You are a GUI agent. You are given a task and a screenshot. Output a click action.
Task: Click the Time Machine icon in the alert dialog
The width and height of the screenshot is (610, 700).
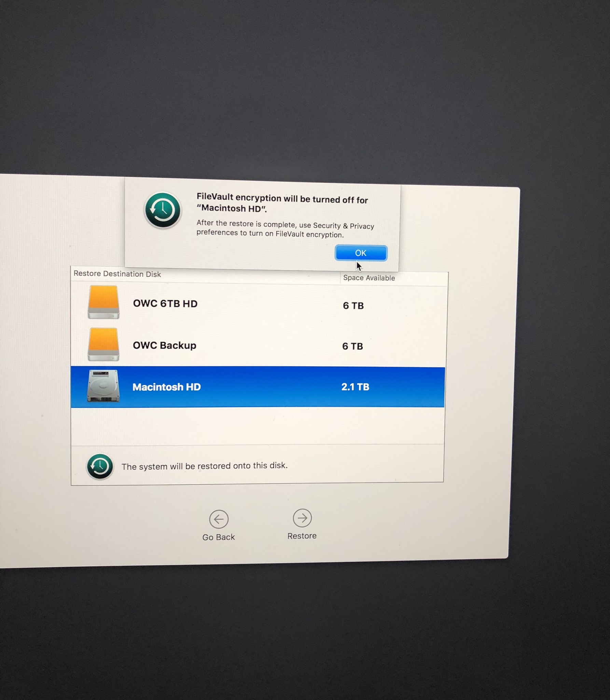pos(163,210)
